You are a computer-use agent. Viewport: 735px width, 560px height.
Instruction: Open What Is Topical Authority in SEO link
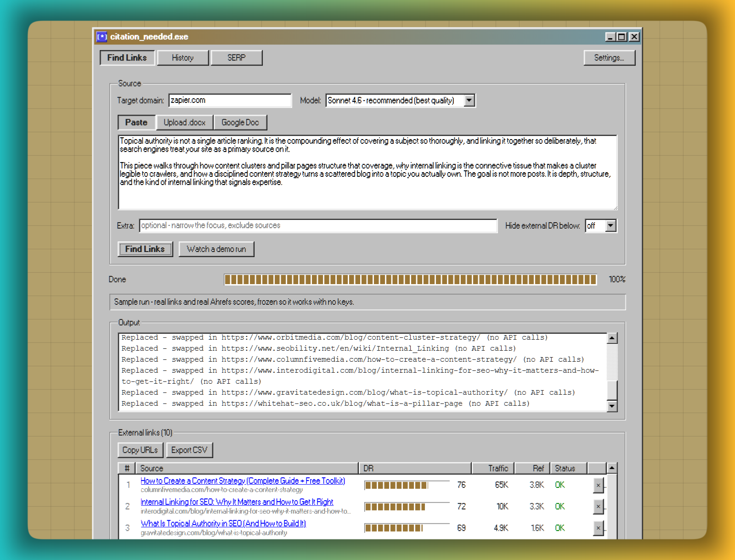click(x=223, y=524)
